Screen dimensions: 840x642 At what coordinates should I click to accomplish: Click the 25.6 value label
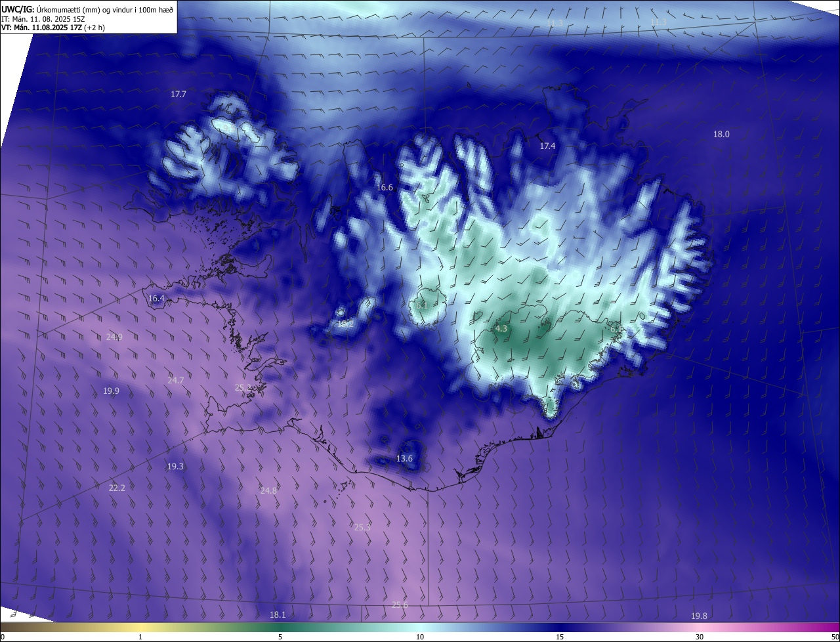click(x=400, y=605)
